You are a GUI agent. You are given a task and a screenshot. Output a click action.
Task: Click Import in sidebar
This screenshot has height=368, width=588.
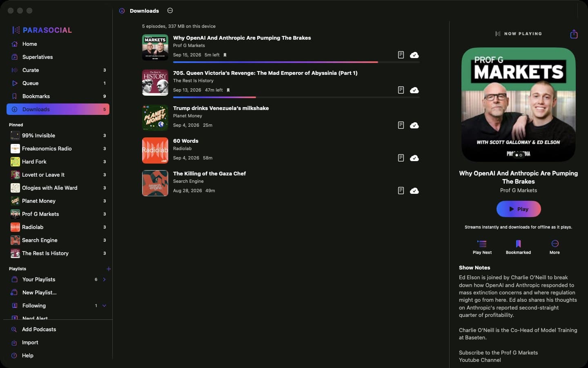coord(58,342)
